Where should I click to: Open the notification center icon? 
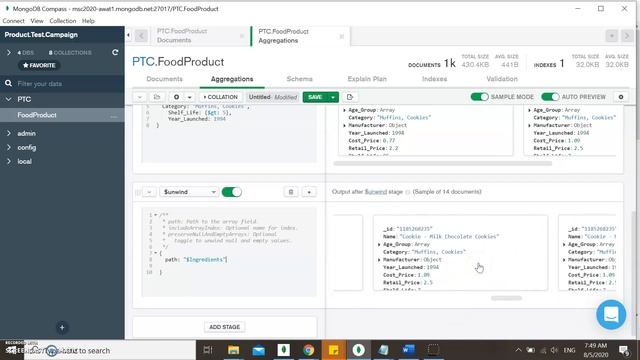point(624,350)
